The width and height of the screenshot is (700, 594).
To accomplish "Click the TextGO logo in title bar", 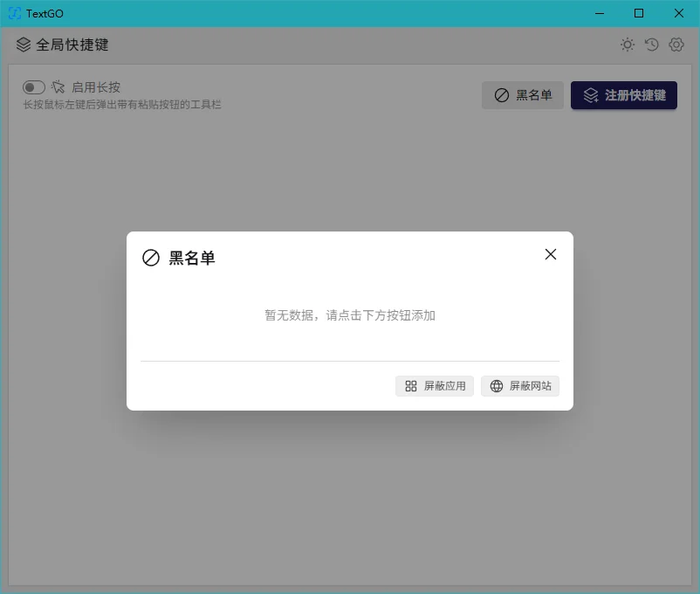I will 15,13.
